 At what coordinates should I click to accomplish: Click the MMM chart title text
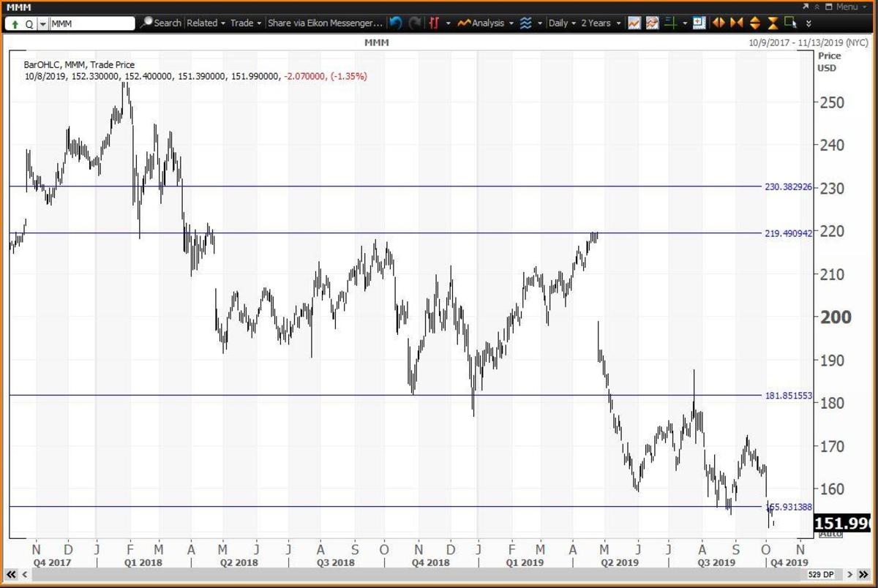pyautogui.click(x=376, y=43)
